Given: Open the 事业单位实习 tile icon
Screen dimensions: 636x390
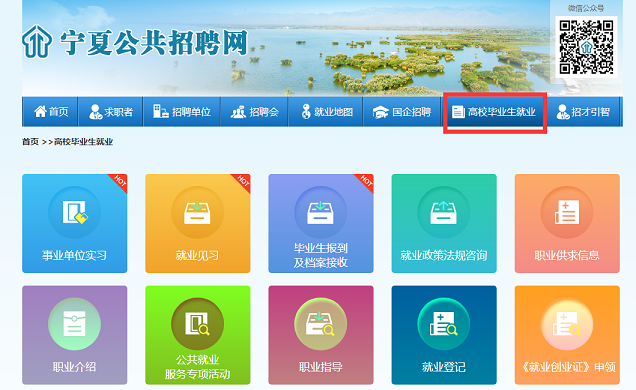Looking at the screenshot, I should tap(75, 212).
